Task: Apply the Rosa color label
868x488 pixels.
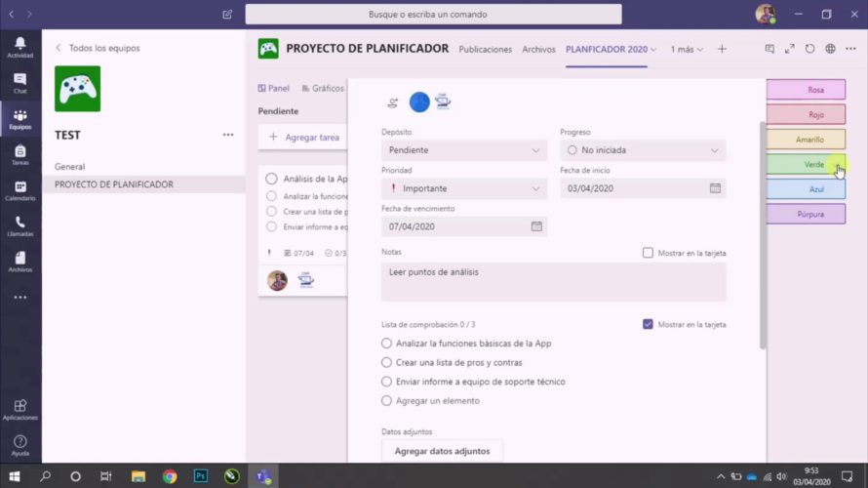Action: 806,90
